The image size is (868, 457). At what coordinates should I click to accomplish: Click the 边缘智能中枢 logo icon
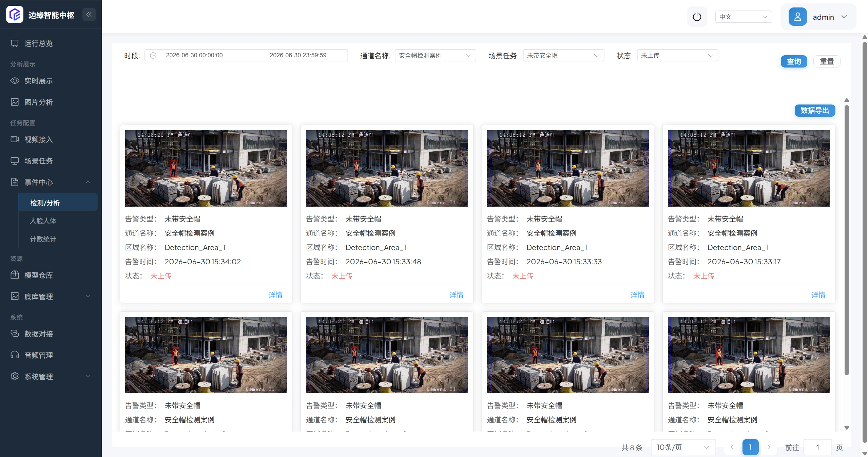coord(15,15)
